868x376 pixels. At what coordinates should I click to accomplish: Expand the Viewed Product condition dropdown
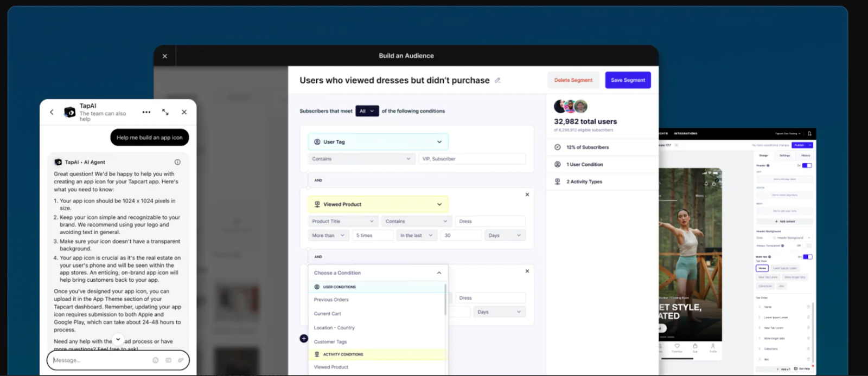tap(378, 204)
